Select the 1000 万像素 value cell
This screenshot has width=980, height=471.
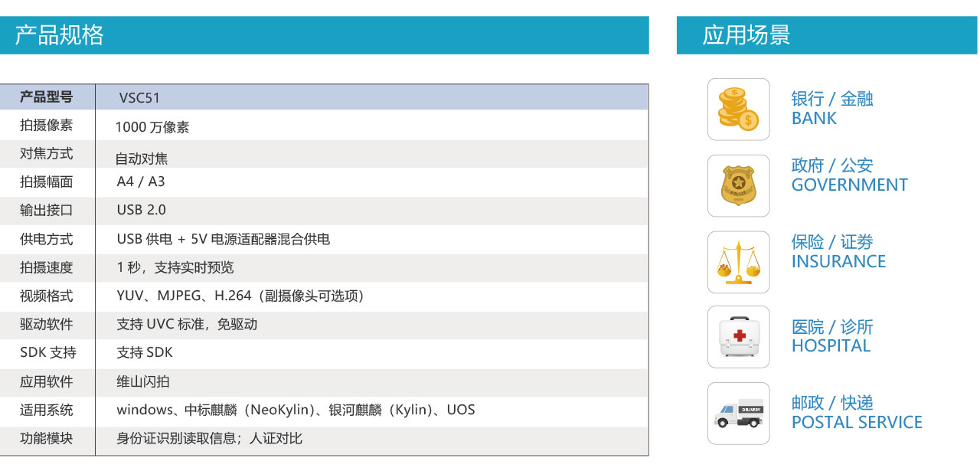tap(152, 127)
